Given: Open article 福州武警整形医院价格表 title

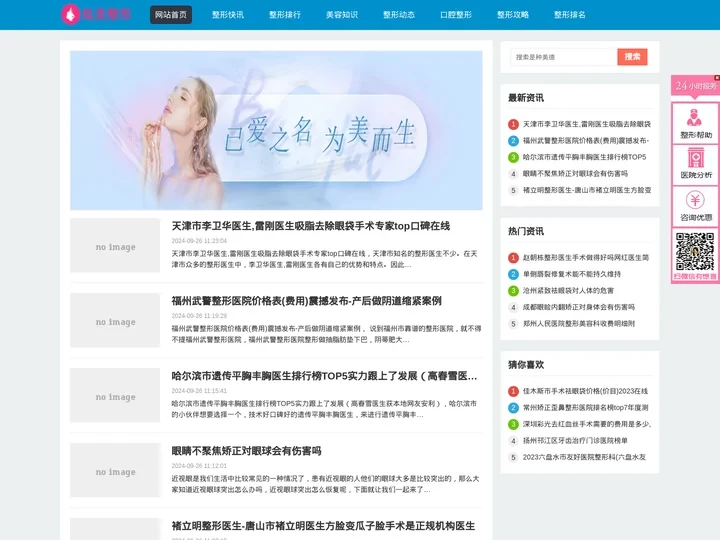Looking at the screenshot, I should (x=307, y=301).
